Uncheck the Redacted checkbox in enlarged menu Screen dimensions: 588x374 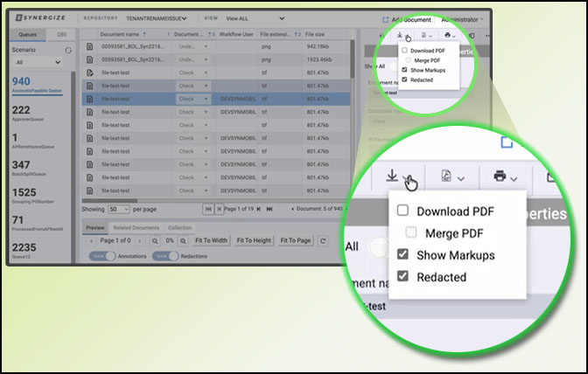click(x=402, y=277)
